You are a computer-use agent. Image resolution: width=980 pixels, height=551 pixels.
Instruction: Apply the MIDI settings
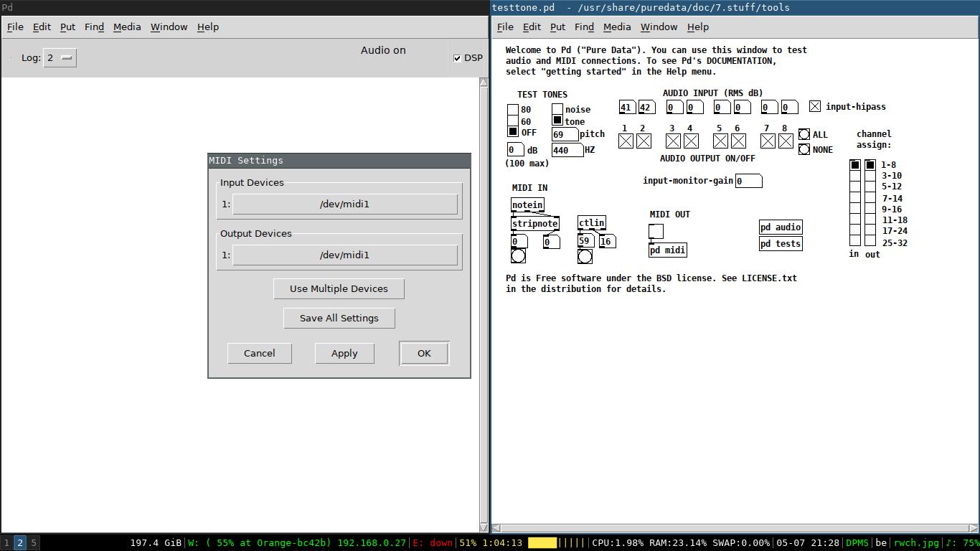[344, 353]
